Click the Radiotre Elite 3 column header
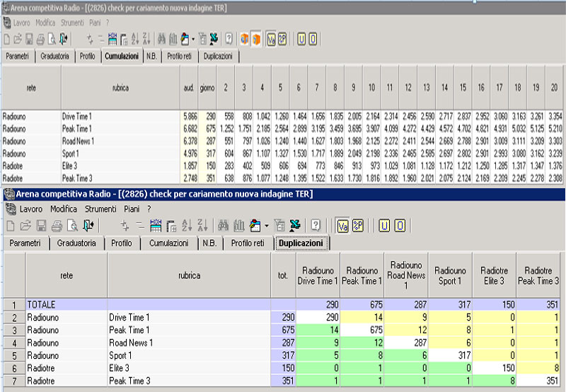This screenshot has width=566, height=392. (x=494, y=277)
